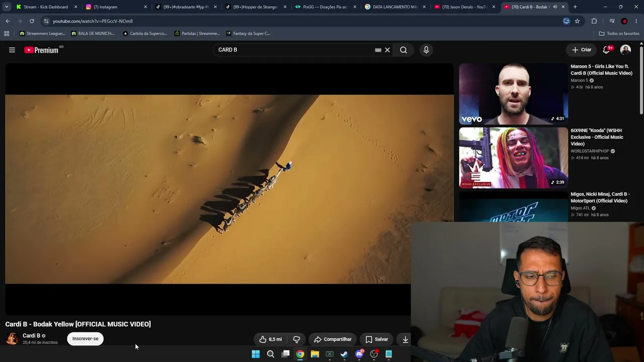The image size is (644, 362).
Task: Visit the WORLDSTARHIPHOP channel name
Action: [590, 151]
